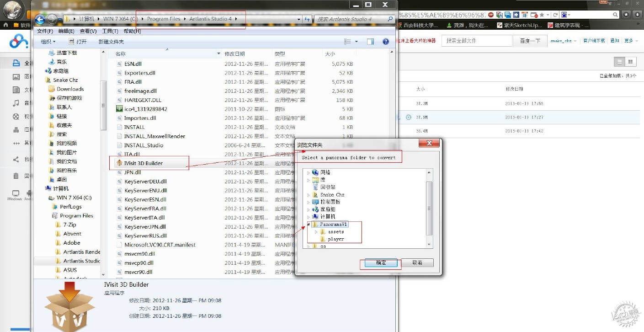Select 网络 network in the browse folder dialog
Image resolution: width=644 pixels, height=332 pixels.
pyautogui.click(x=321, y=172)
